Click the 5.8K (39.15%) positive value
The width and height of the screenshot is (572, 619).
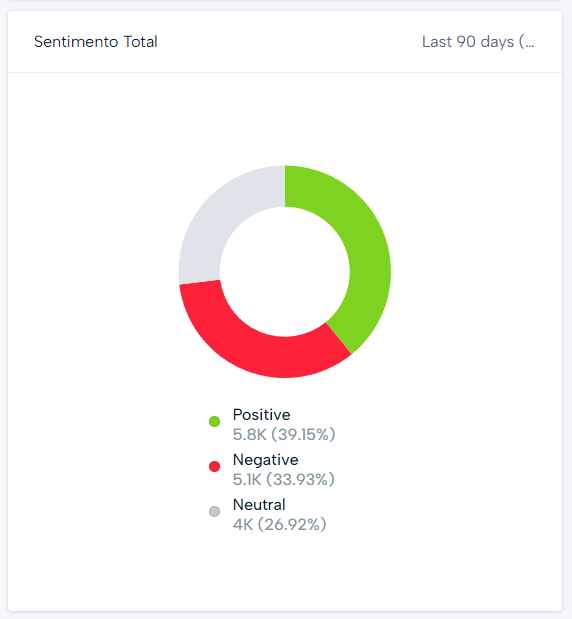[284, 435]
